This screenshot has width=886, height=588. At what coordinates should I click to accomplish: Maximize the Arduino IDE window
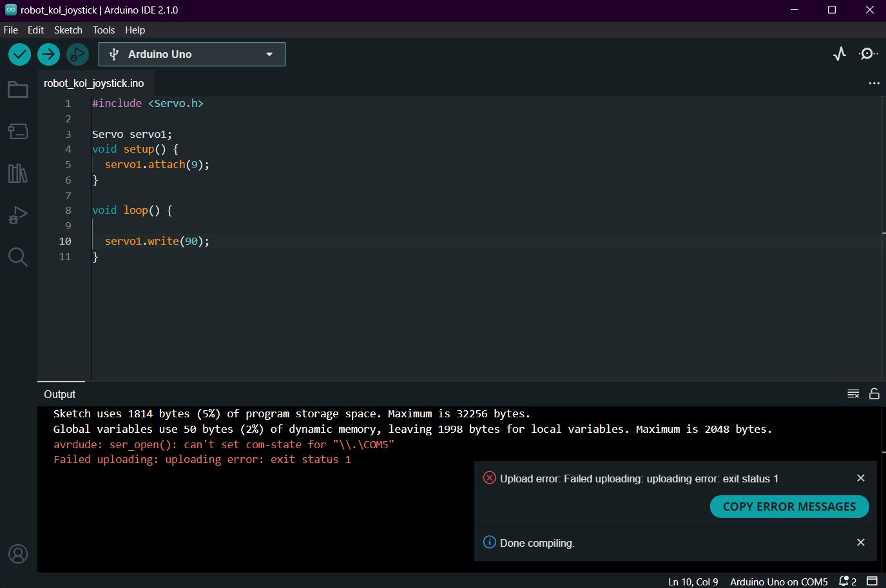pyautogui.click(x=832, y=10)
